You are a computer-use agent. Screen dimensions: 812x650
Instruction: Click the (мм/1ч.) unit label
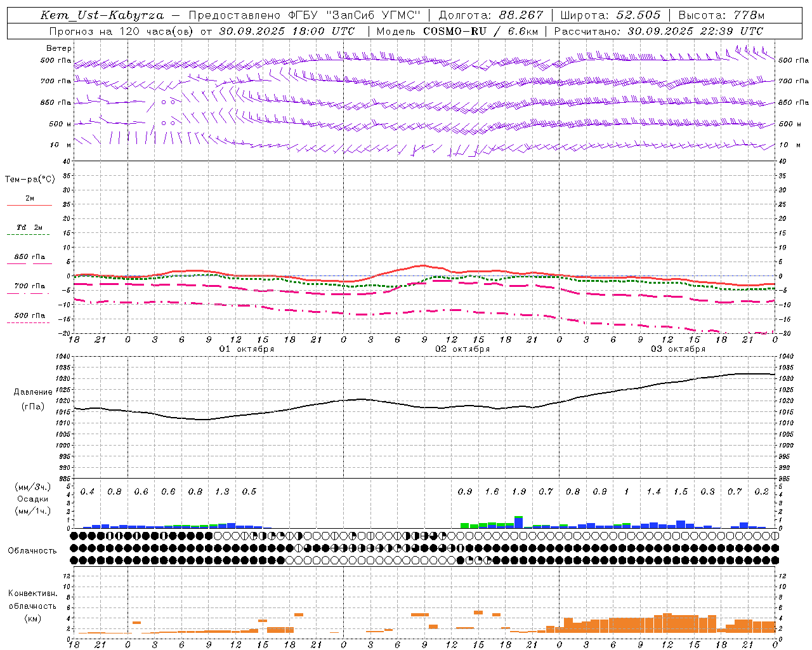click(32, 511)
